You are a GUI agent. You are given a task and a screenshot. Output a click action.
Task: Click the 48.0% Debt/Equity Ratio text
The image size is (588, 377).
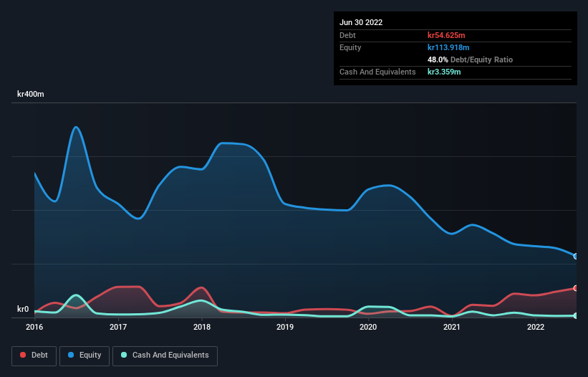(x=471, y=59)
